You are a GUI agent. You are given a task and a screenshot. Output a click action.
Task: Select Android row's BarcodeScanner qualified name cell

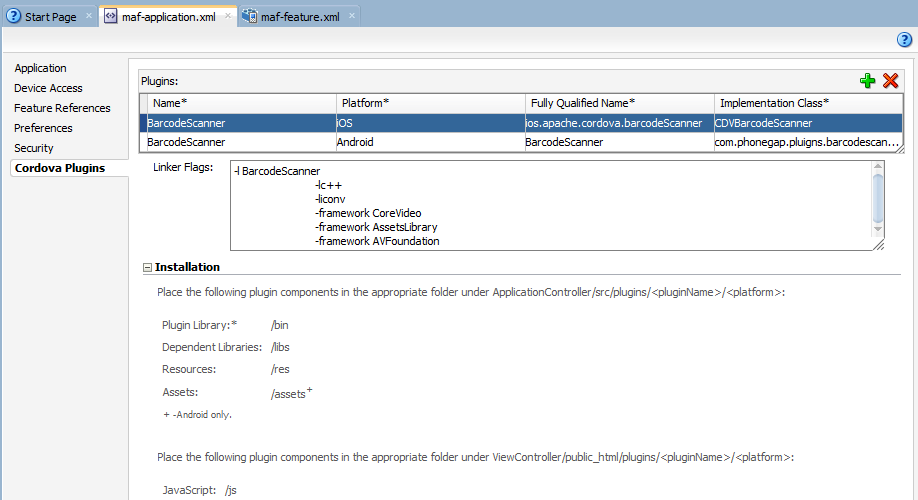point(619,142)
